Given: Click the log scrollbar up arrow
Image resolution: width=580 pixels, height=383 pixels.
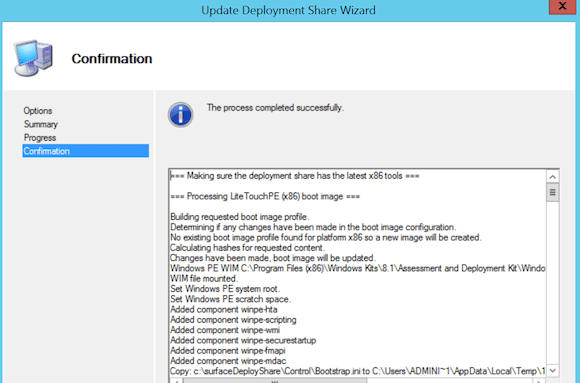Looking at the screenshot, I should click(553, 177).
